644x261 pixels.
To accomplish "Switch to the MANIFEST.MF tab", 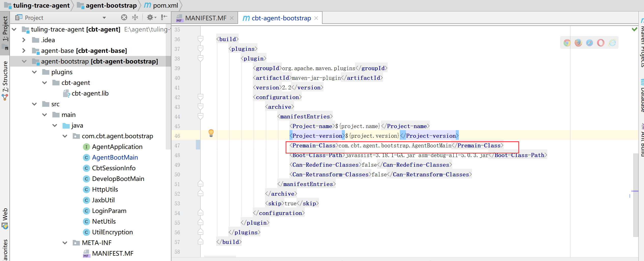I will [x=206, y=18].
